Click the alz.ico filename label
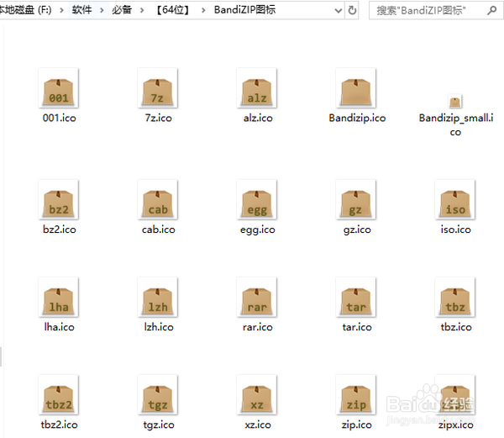The image size is (504, 438). pos(258,118)
